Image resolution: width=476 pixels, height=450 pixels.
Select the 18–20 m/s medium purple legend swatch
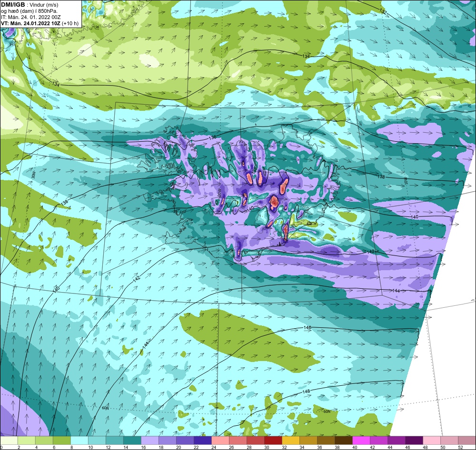(x=168, y=440)
